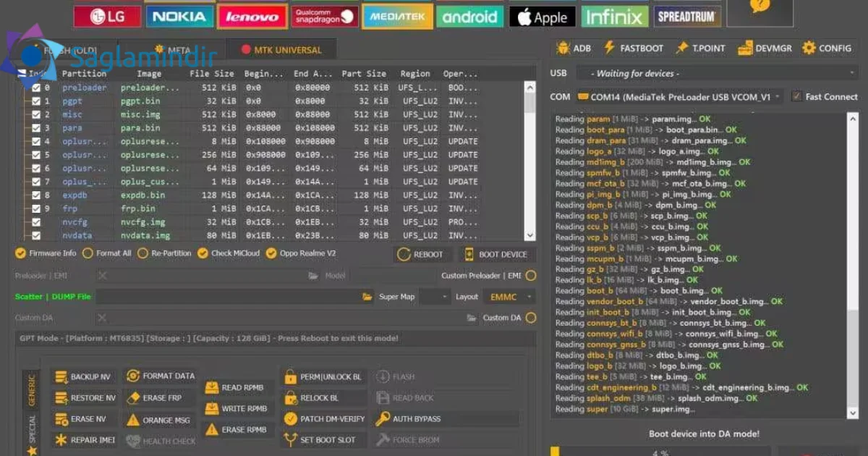Uncheck the preloader partition checkbox
The image size is (868, 456).
tap(36, 88)
